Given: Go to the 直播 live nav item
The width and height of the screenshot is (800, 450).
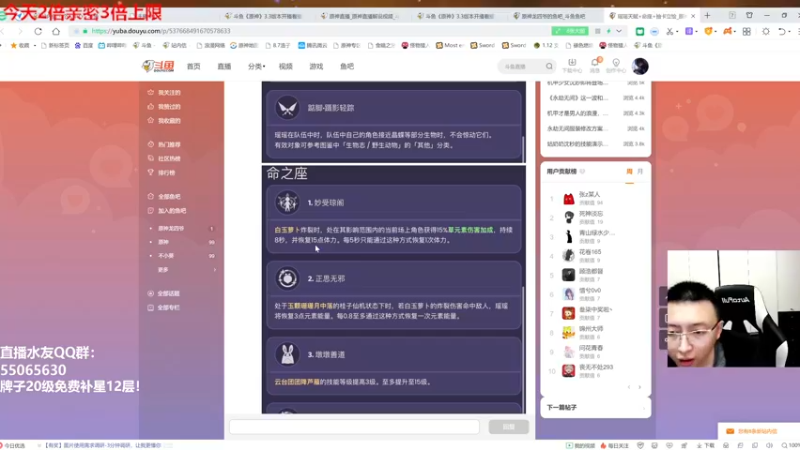Looking at the screenshot, I should tap(224, 66).
